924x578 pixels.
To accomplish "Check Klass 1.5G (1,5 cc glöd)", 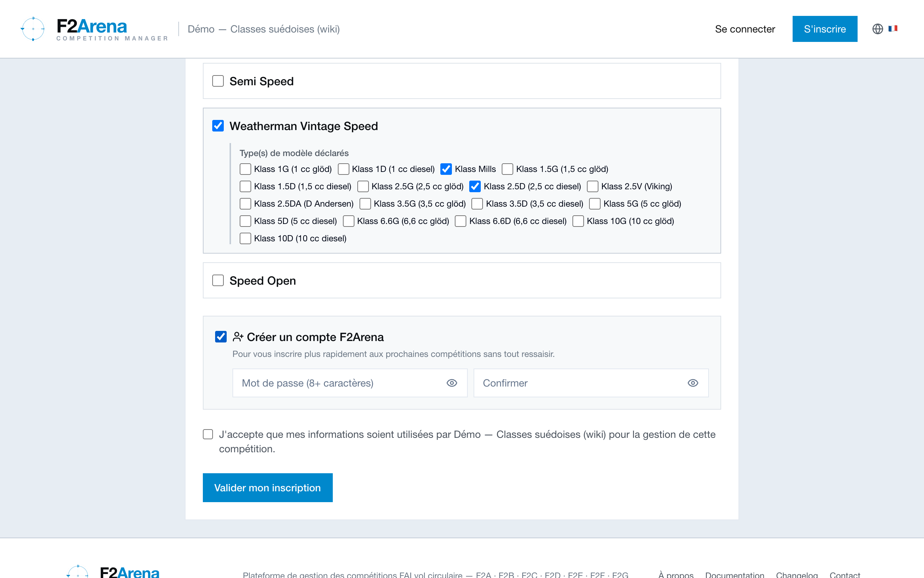I will (507, 169).
